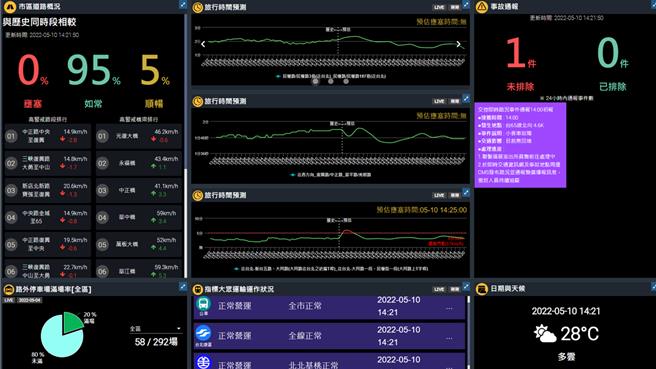Viewport: 656px width, 369px height.
Task: Select bridge rank 04 with 59km/h speed
Action: 139,218
